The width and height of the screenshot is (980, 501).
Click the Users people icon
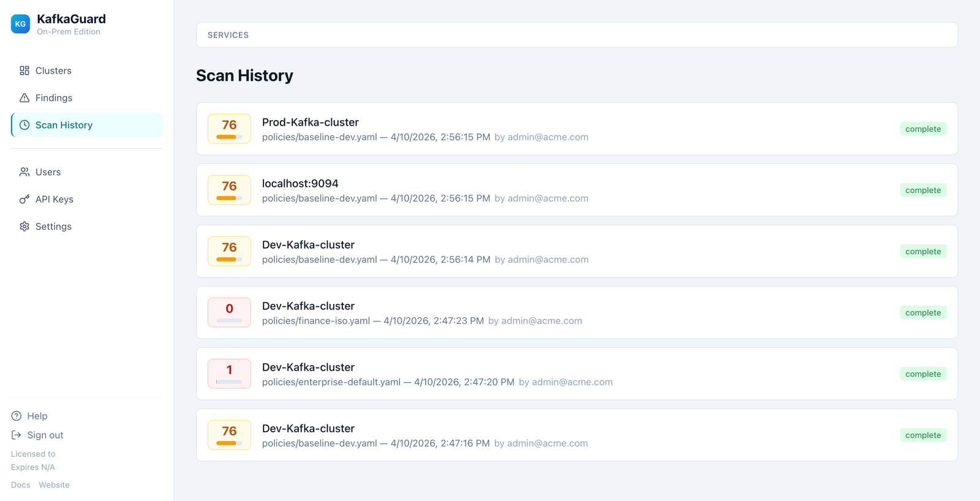pyautogui.click(x=24, y=172)
